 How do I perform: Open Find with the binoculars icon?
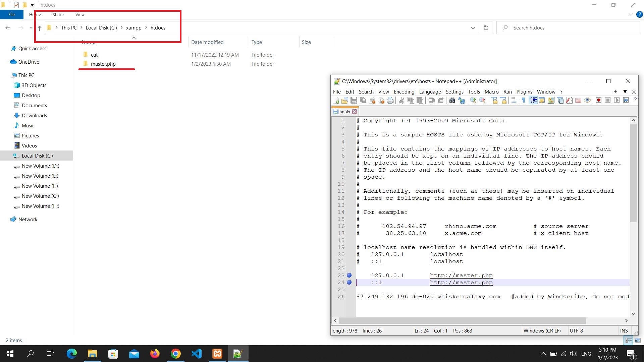(452, 100)
